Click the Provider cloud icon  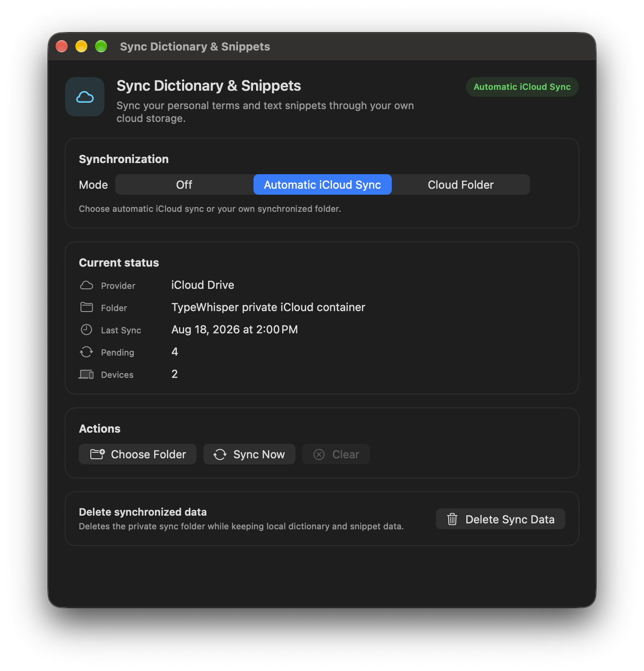(86, 285)
